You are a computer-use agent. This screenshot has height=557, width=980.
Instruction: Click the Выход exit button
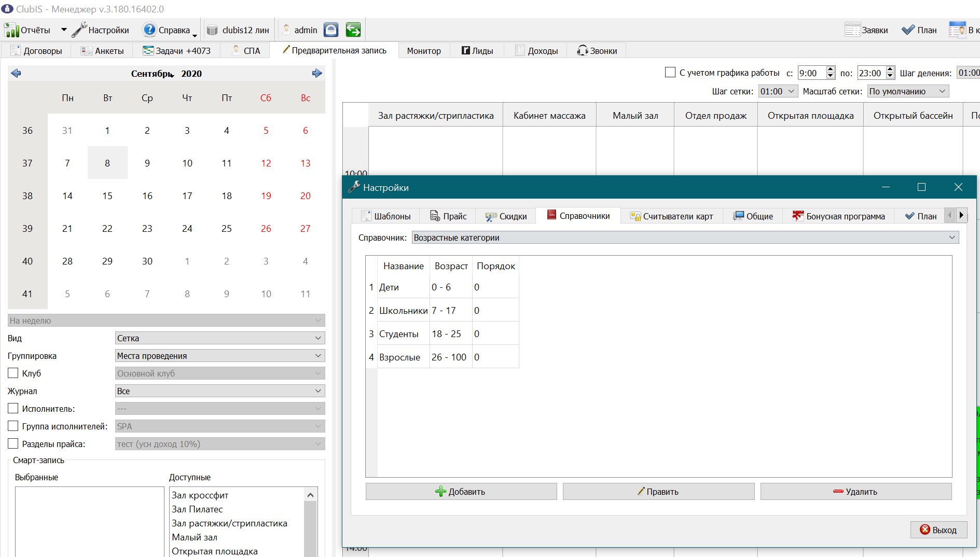tap(938, 530)
